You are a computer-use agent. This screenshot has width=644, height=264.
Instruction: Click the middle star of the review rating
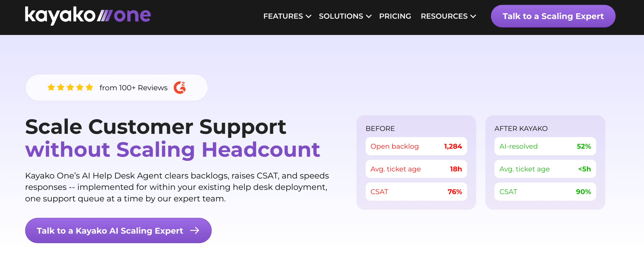click(x=70, y=87)
